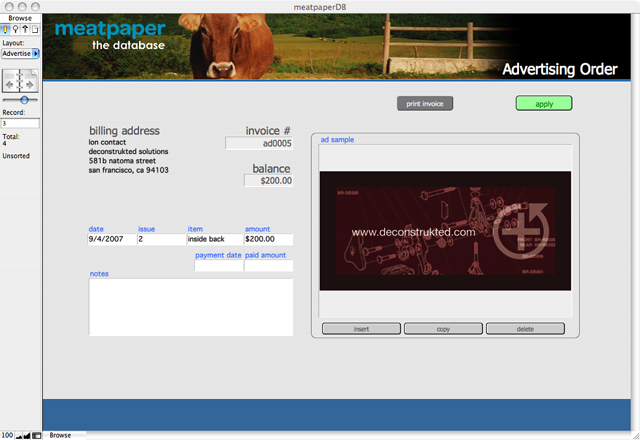Click the 100 zoom level indicator
The height and width of the screenshot is (440, 640).
point(7,435)
